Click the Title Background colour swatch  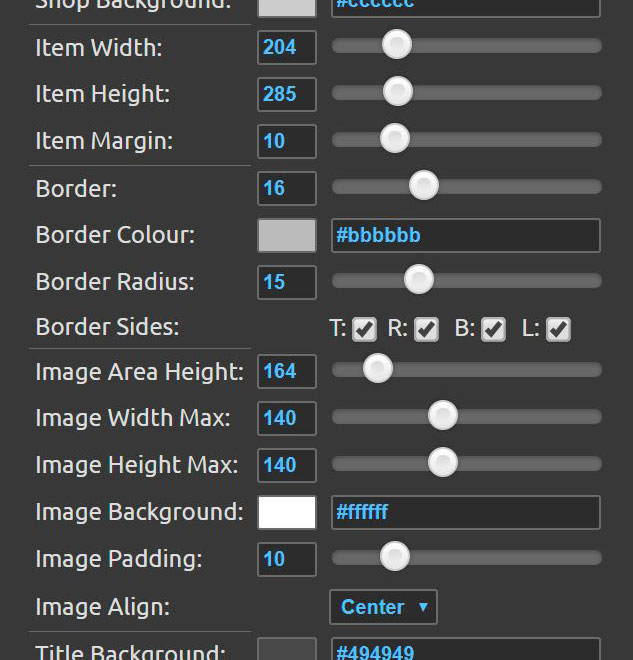coord(287,650)
